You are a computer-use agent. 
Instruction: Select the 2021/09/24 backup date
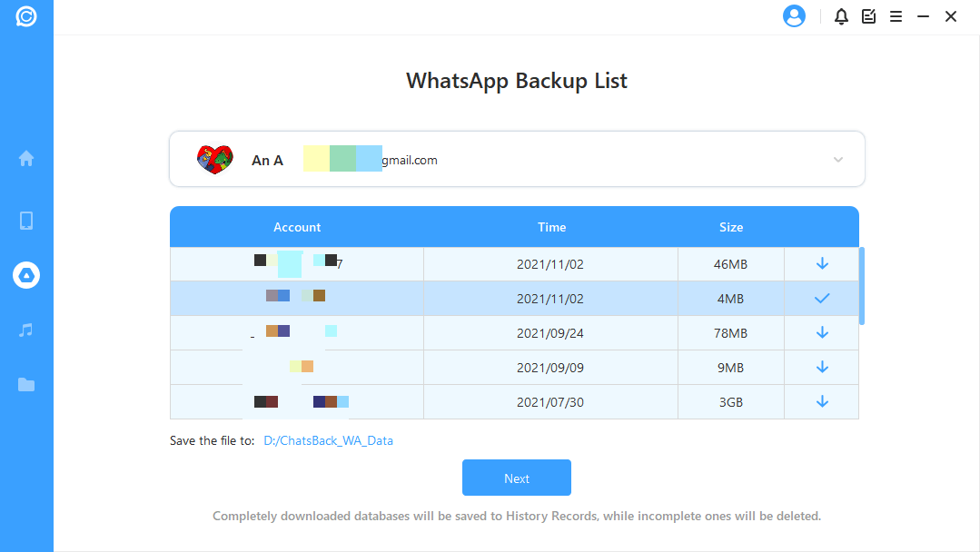[x=550, y=333]
